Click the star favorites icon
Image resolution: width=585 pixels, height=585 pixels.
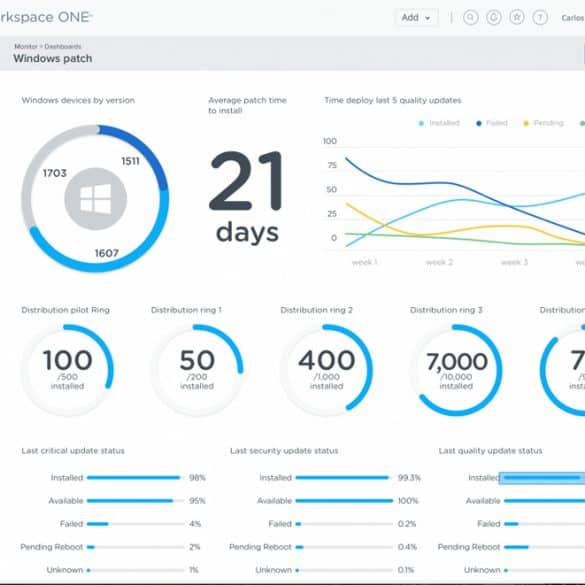[x=517, y=17]
